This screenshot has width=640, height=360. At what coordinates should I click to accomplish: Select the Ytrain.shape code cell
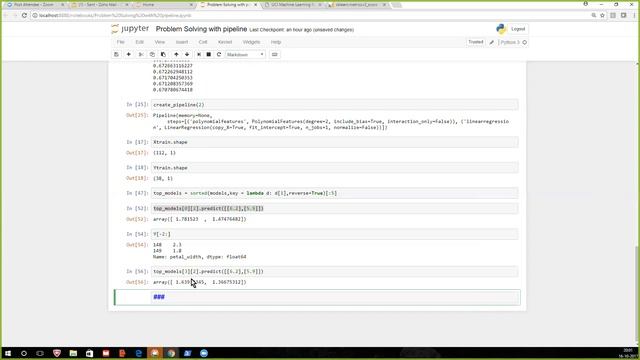pyautogui.click(x=335, y=168)
